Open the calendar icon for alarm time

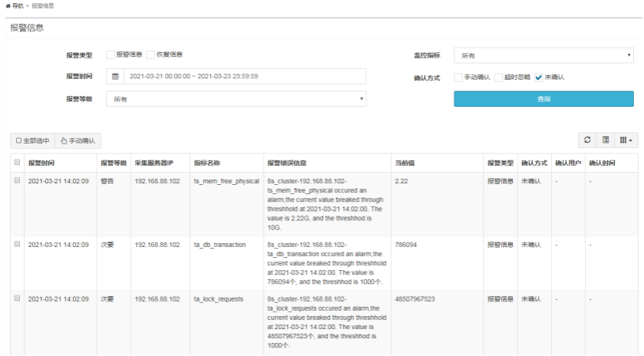[x=116, y=77]
